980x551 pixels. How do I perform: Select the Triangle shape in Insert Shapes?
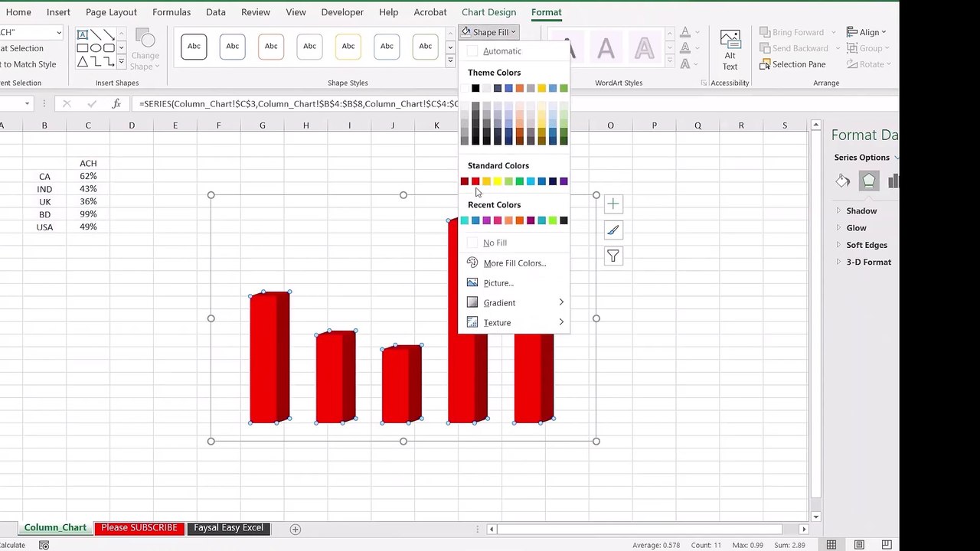pos(83,61)
